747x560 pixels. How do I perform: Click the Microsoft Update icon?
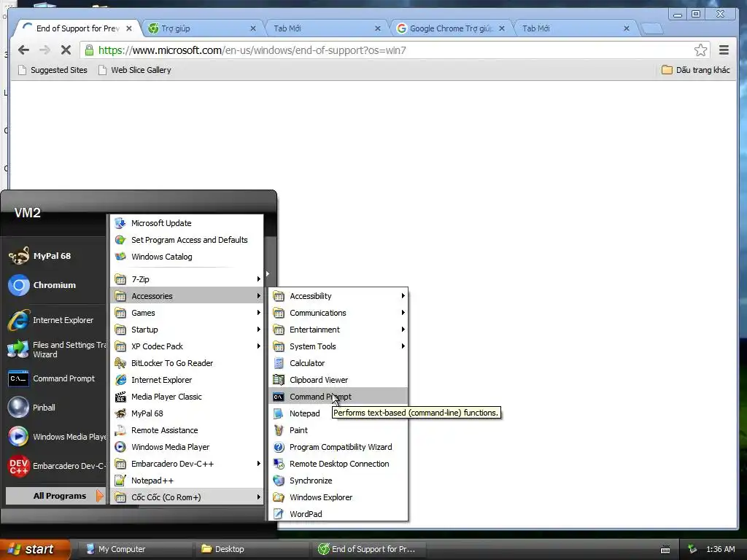(120, 223)
